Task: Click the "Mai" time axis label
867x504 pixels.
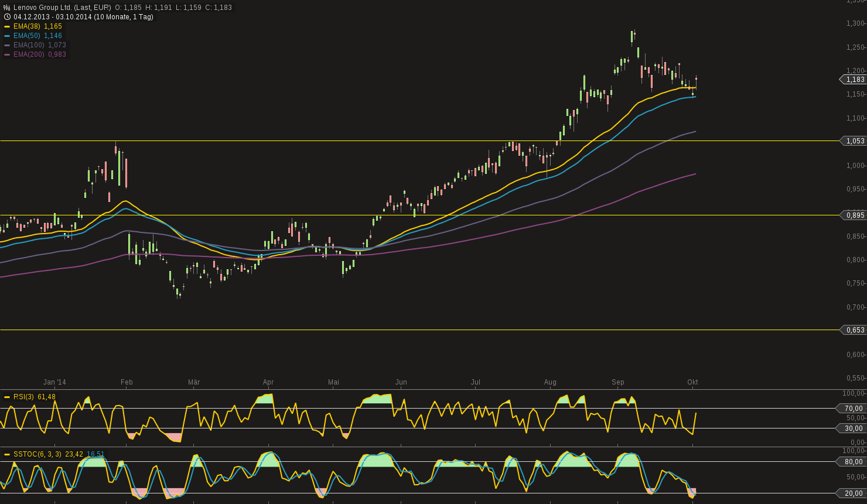Action: [x=333, y=382]
